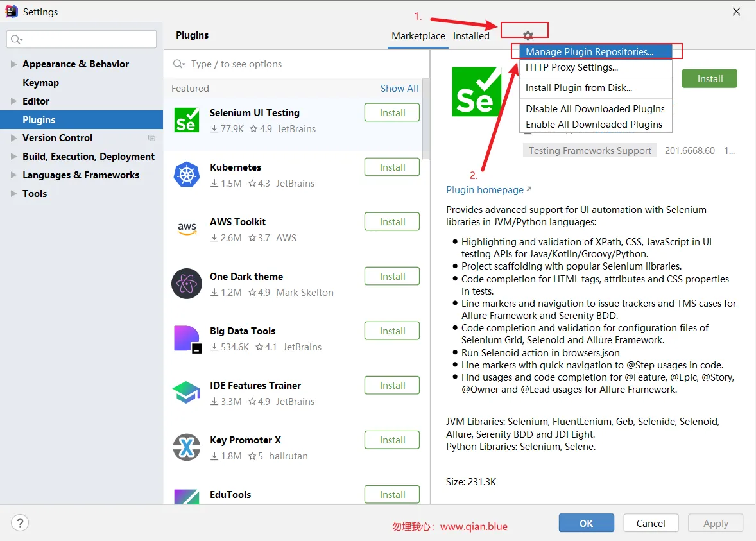Choose HTTP Proxy Settings menu item
756x541 pixels.
point(596,67)
